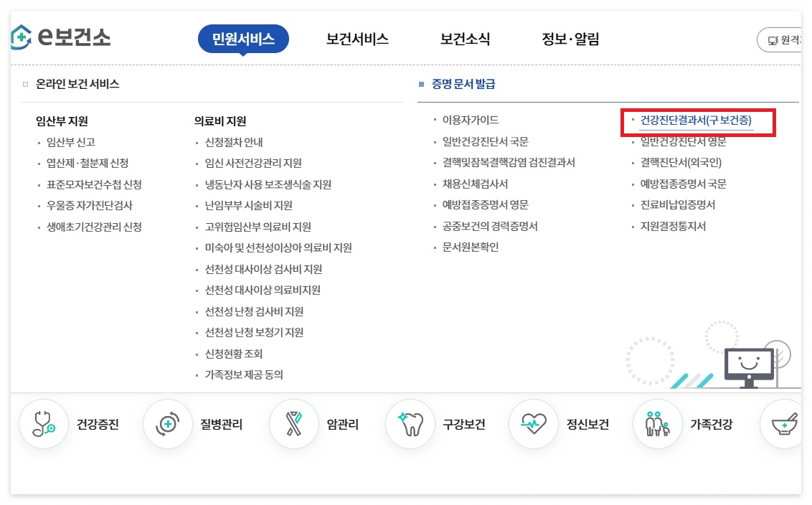The width and height of the screenshot is (812, 505).
Task: Select the 건강증진 stethoscope icon
Action: pos(44,423)
